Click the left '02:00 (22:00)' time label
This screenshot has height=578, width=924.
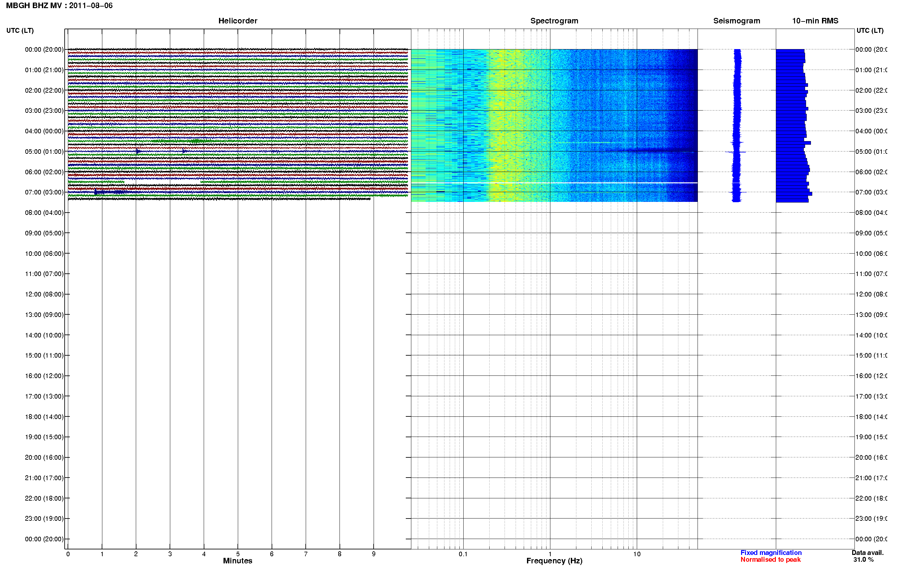coord(44,91)
